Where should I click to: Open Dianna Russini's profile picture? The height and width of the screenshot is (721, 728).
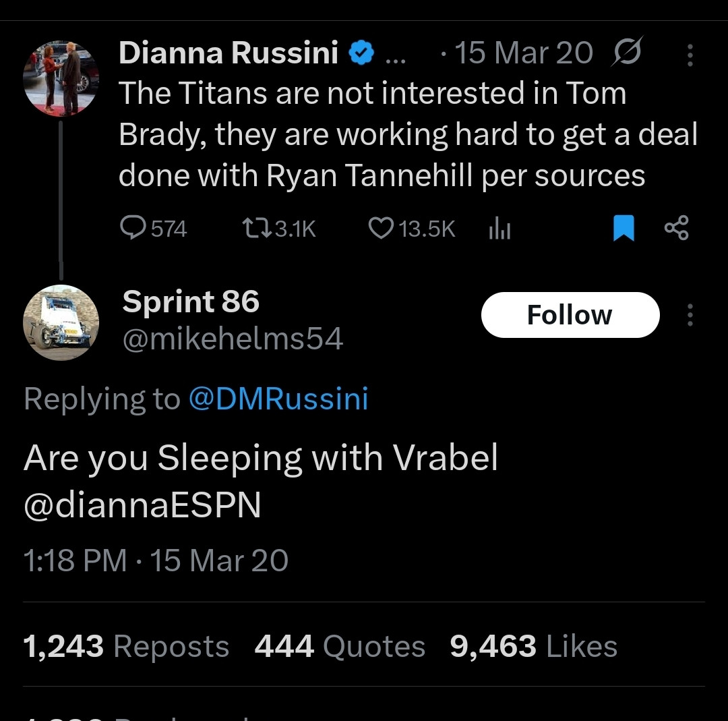[61, 78]
